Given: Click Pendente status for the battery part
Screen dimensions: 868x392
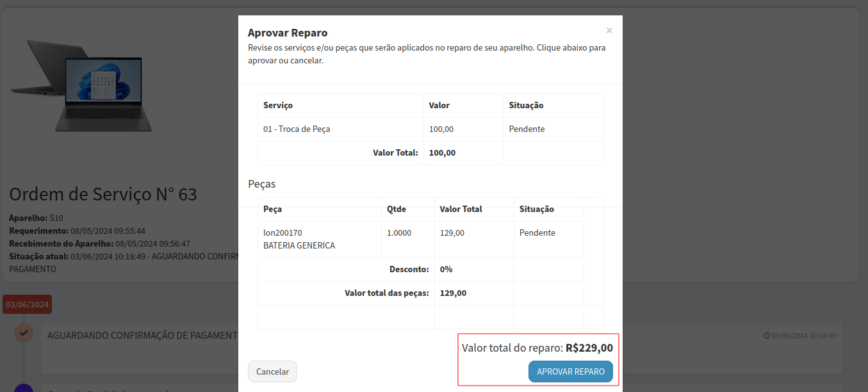Looking at the screenshot, I should (x=537, y=233).
